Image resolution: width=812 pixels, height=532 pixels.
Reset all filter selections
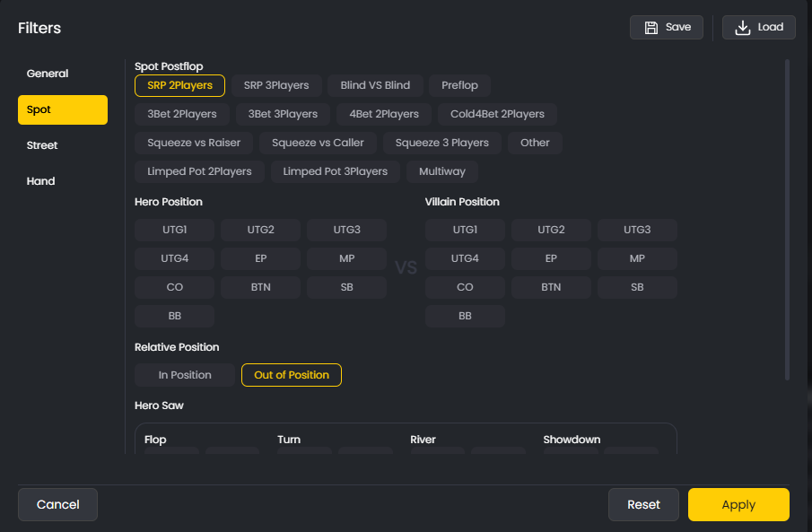pos(643,504)
